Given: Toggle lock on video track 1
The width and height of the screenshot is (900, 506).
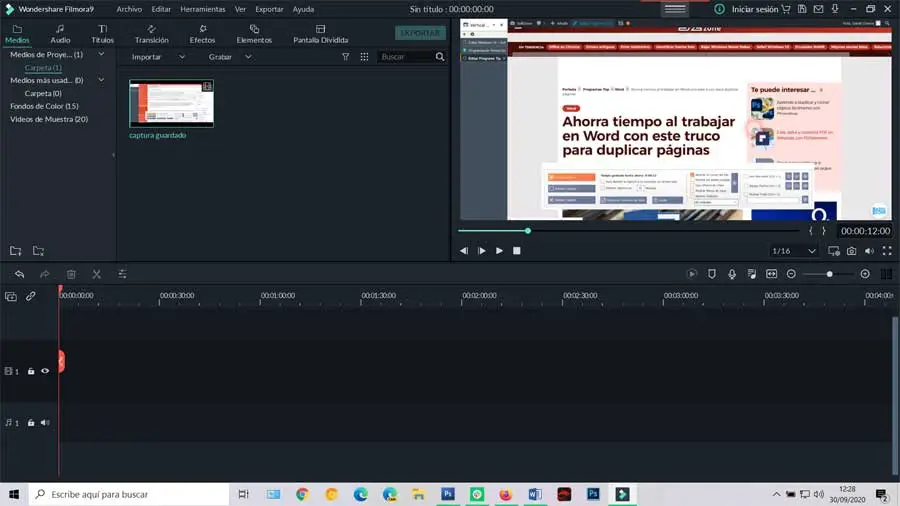Looking at the screenshot, I should (31, 371).
